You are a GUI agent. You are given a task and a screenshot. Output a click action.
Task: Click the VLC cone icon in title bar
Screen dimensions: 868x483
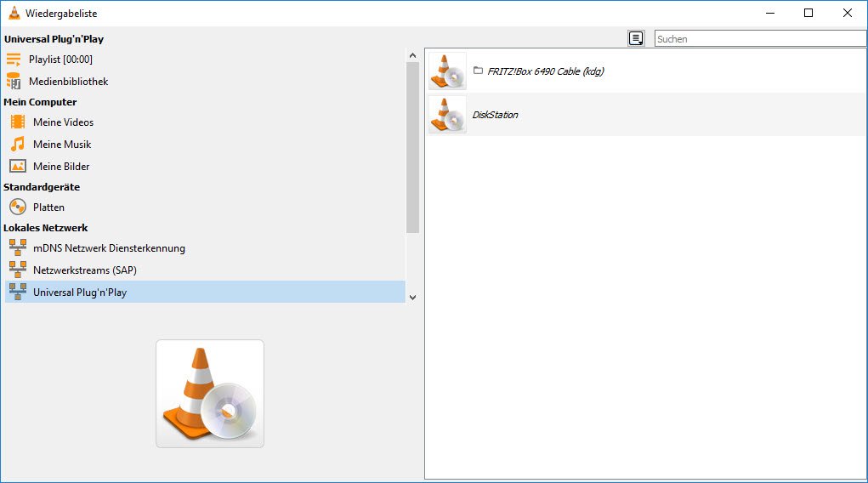tap(14, 13)
